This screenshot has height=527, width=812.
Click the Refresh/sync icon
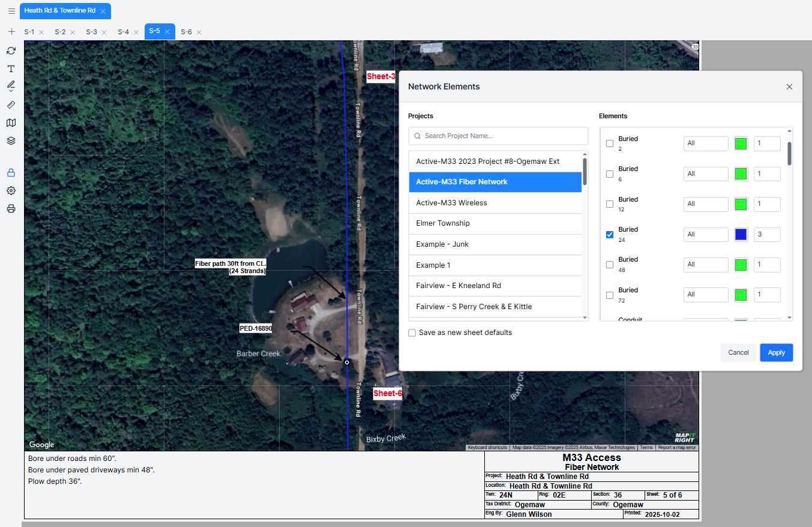tap(11, 51)
